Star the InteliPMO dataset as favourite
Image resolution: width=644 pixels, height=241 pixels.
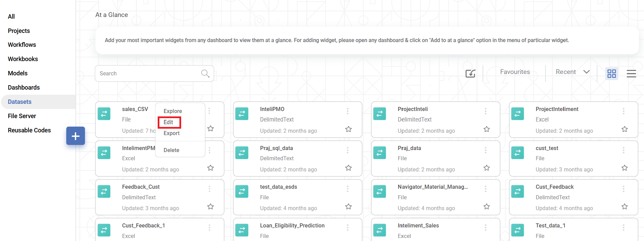tap(348, 129)
